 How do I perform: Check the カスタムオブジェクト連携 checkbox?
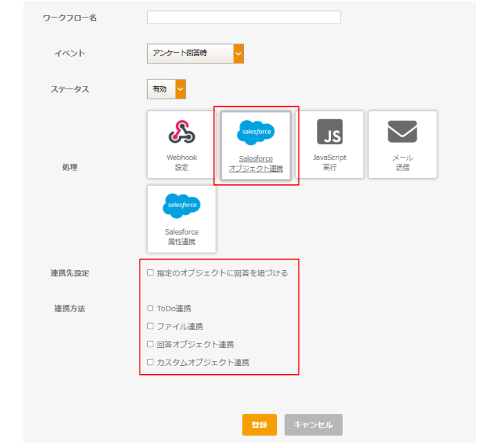(x=151, y=362)
